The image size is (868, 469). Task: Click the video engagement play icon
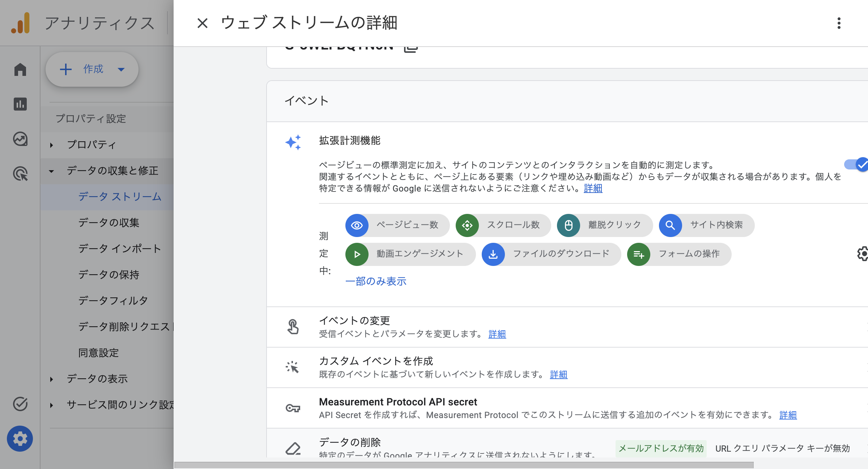pyautogui.click(x=357, y=254)
